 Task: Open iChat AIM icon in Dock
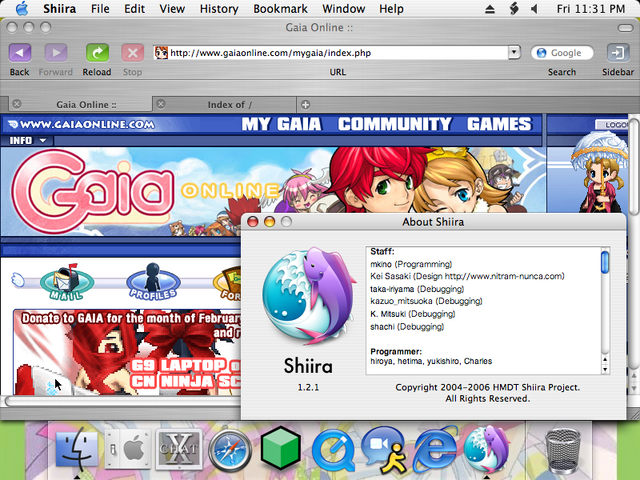coord(384,450)
